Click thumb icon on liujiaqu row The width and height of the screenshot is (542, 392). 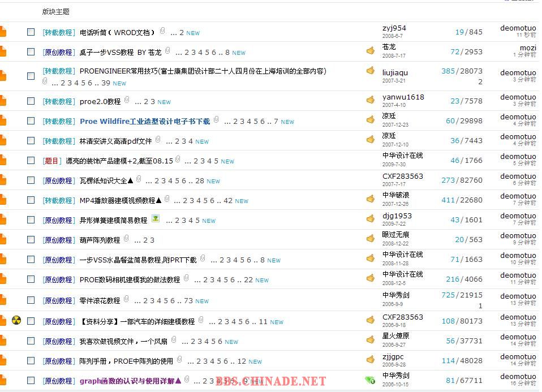tap(371, 70)
